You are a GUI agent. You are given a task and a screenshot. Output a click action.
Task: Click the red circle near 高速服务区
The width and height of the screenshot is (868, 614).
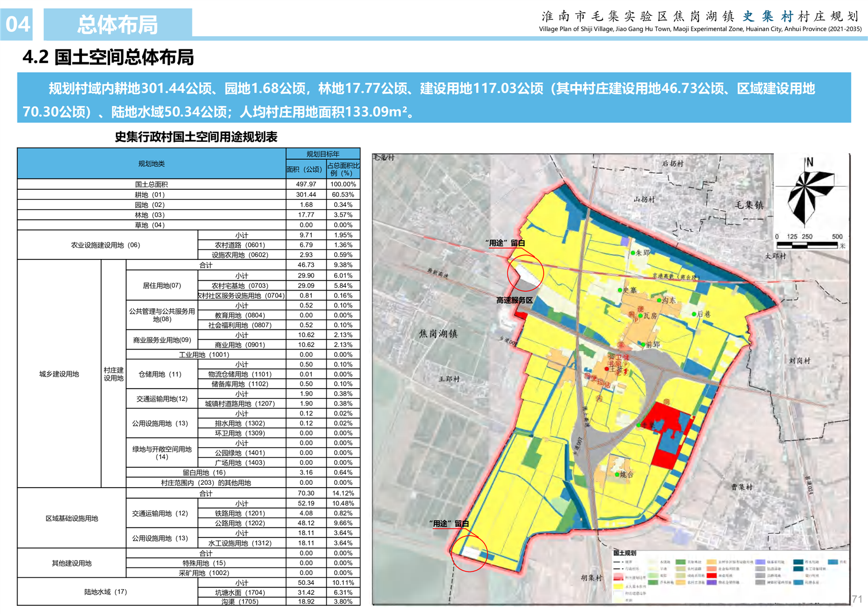pyautogui.click(x=525, y=272)
